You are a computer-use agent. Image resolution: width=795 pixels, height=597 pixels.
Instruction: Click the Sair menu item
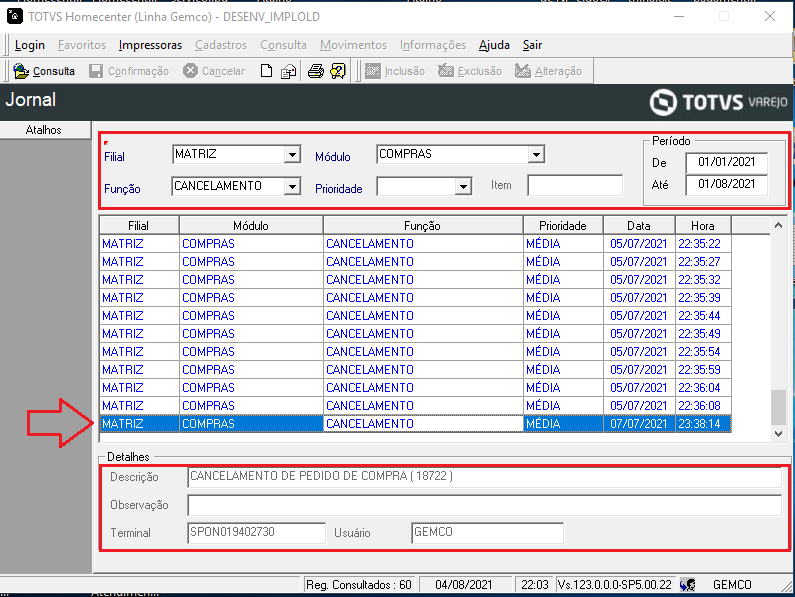coord(532,45)
